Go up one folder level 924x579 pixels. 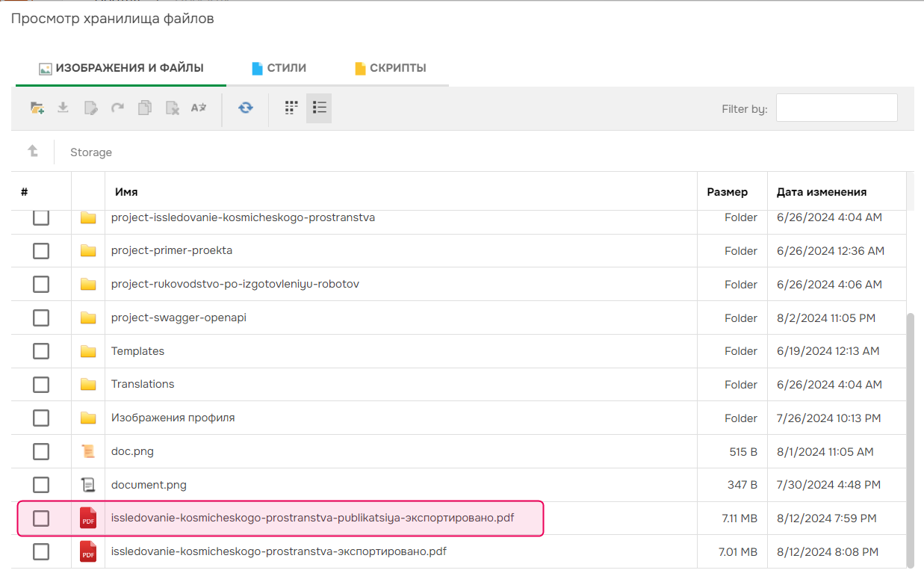pyautogui.click(x=33, y=152)
